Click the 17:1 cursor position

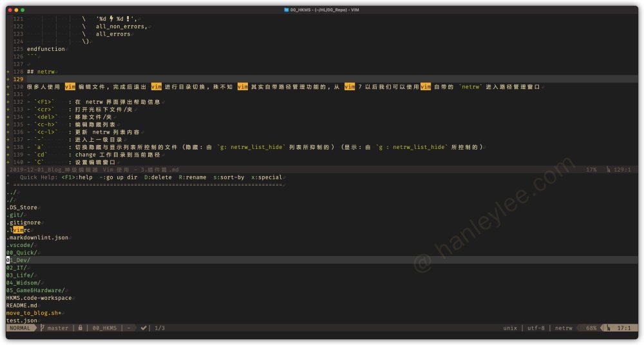(x=624, y=328)
